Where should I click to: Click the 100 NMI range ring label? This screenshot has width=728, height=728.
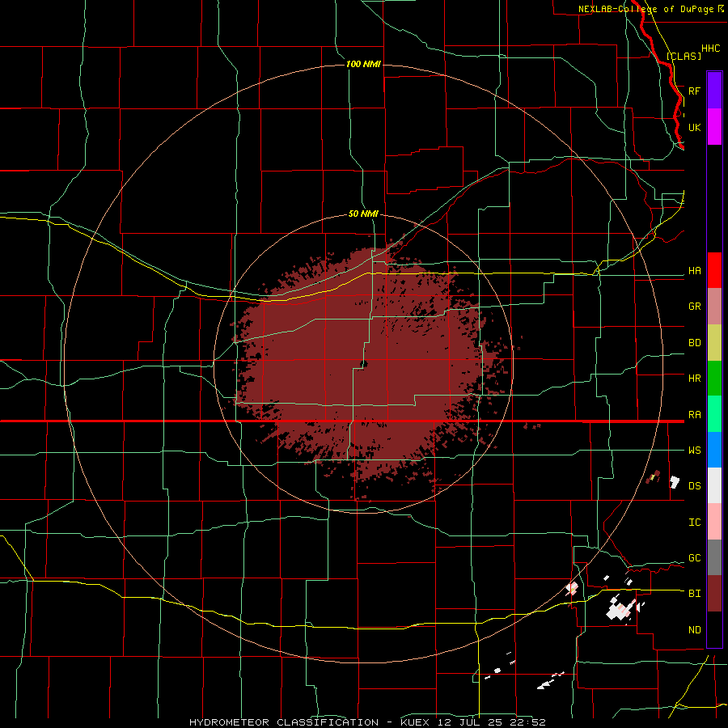coord(363,64)
